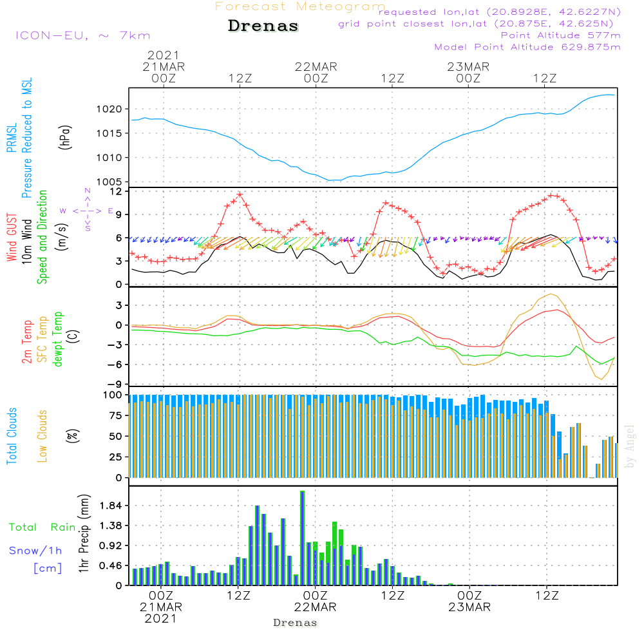Click the −9 temperature axis value
This screenshot has width=644, height=644.
point(115,384)
